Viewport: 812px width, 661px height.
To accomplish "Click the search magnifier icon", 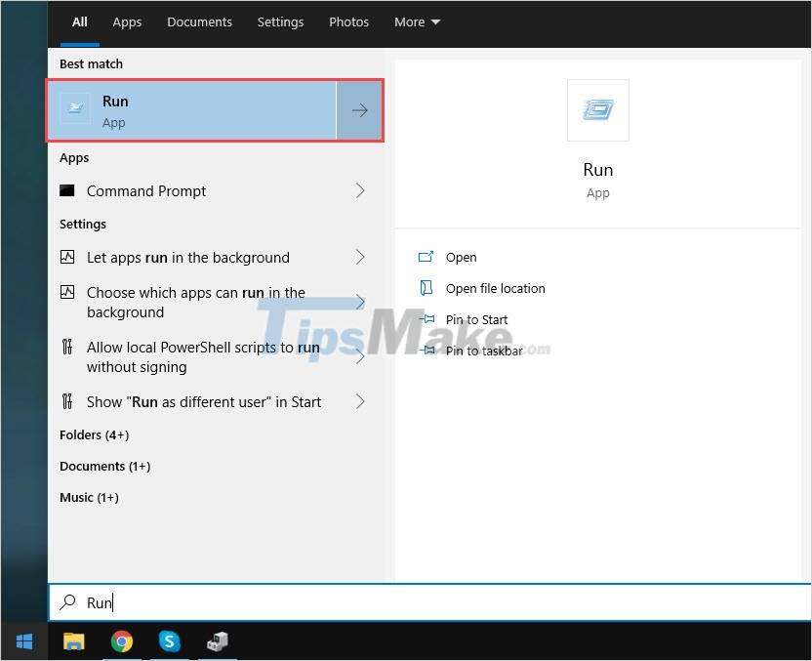I will tap(68, 602).
